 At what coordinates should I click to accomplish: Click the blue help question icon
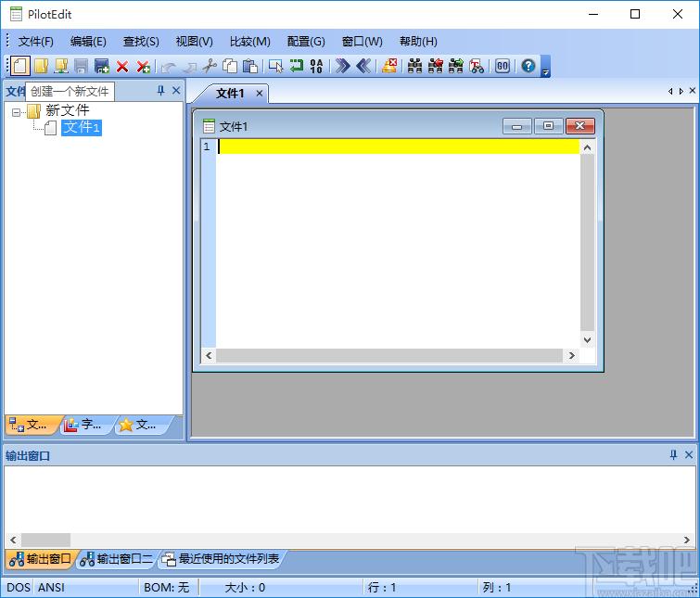[528, 66]
